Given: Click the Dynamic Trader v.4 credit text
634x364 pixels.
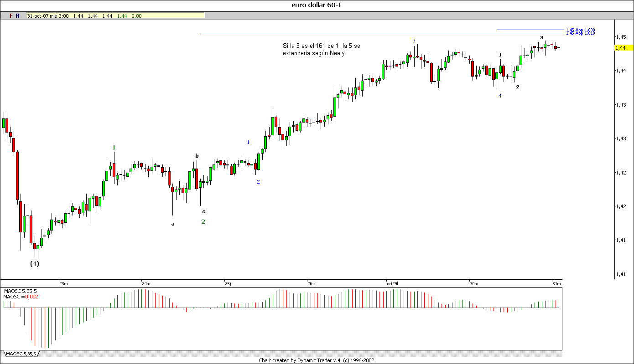Looking at the screenshot, I should click(x=316, y=360).
